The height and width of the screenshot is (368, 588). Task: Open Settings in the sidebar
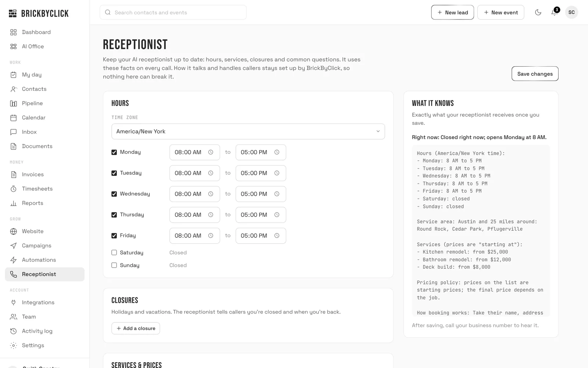click(45, 346)
